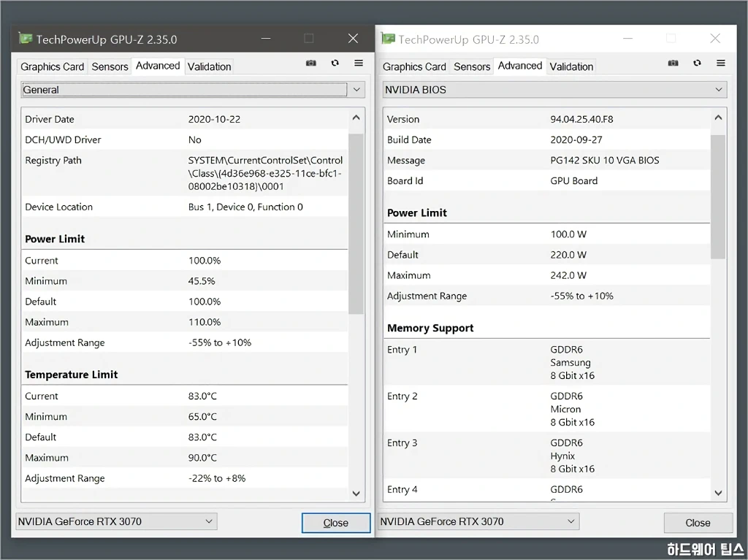Open the NVIDIA GeForce RTX 3070 selector in right window
The width and height of the screenshot is (748, 560).
[x=478, y=521]
